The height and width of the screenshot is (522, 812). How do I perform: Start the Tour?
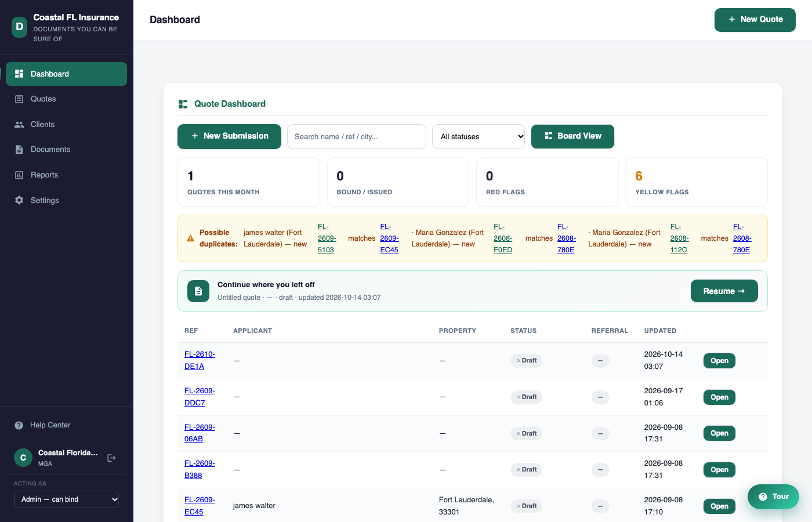773,496
